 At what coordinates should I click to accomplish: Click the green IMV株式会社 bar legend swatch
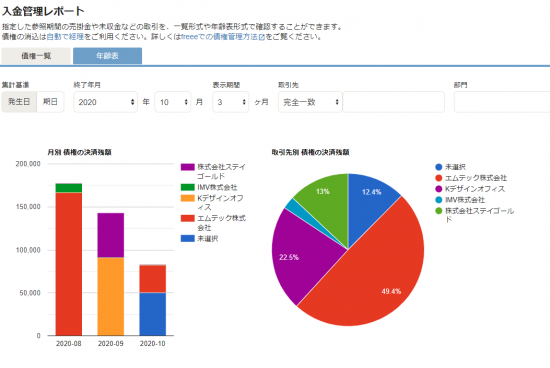point(188,187)
